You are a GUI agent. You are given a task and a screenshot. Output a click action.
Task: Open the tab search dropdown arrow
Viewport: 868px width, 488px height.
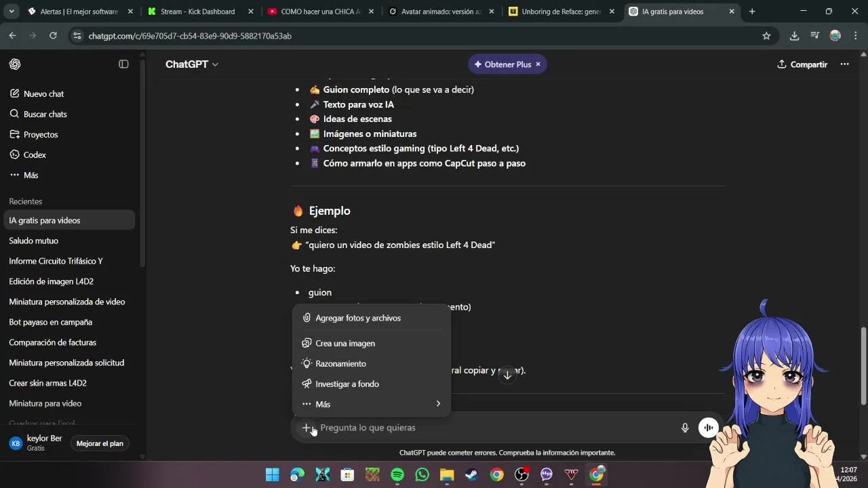click(12, 12)
